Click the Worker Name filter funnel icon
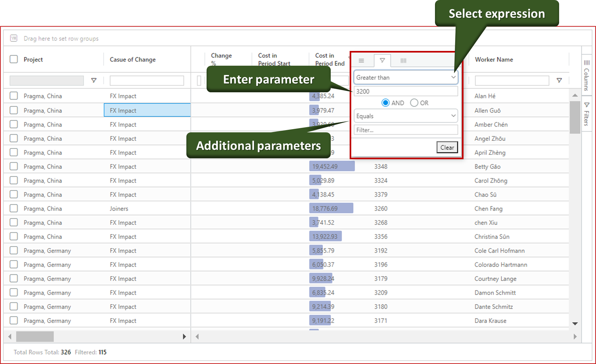This screenshot has height=364, width=596. point(559,80)
